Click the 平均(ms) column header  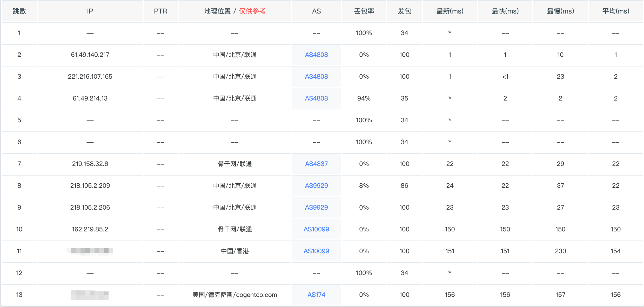pyautogui.click(x=615, y=11)
